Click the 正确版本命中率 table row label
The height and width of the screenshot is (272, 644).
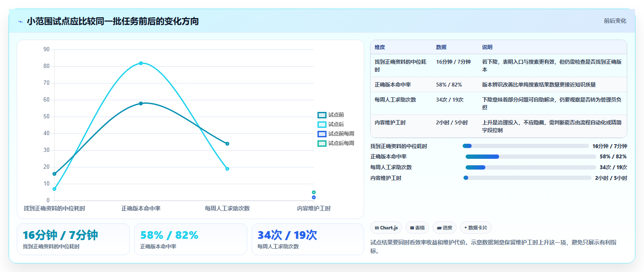pyautogui.click(x=393, y=85)
